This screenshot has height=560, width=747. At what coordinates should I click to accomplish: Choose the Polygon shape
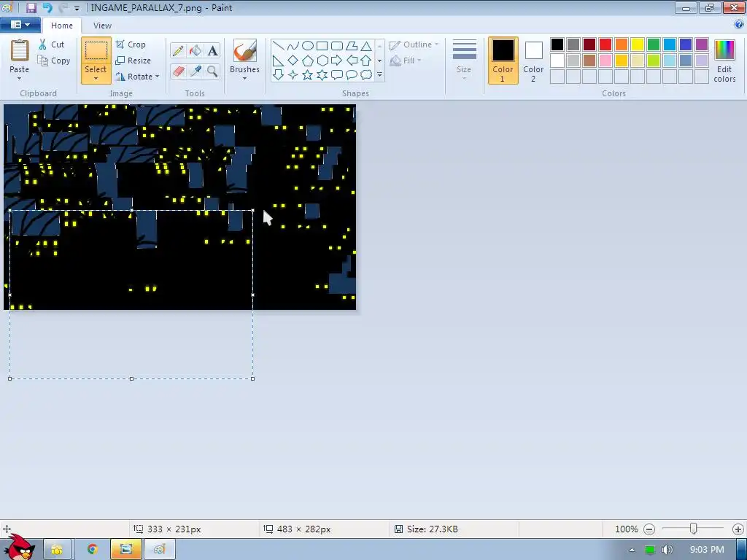(x=352, y=46)
